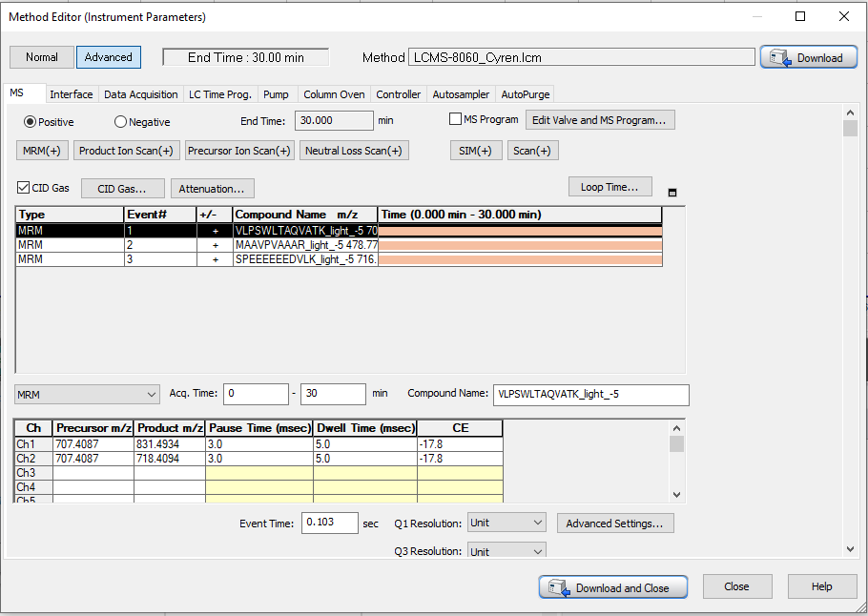Viewport: 868px width, 616px height.
Task: Click the small panel icon beside Loop Time
Action: 672,193
